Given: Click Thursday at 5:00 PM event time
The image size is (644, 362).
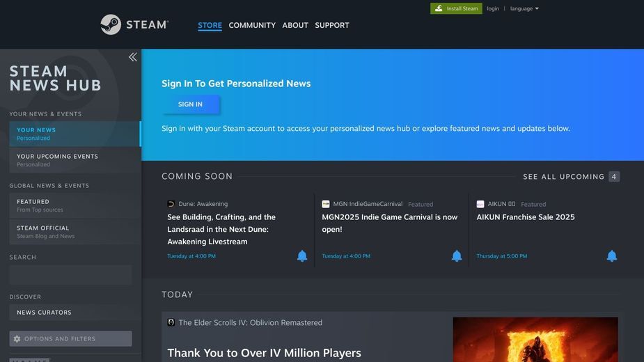Looking at the screenshot, I should (x=502, y=256).
